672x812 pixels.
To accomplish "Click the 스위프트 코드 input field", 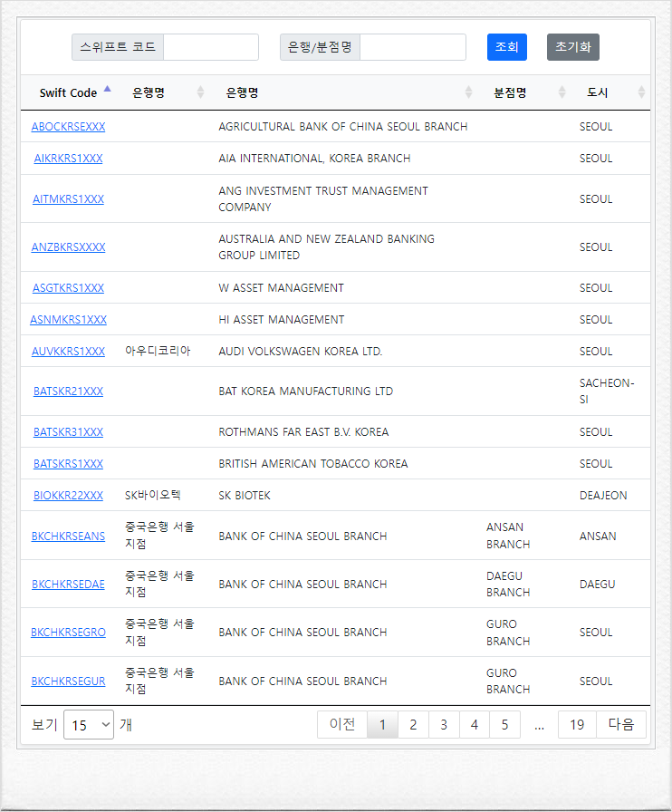I will [x=211, y=47].
